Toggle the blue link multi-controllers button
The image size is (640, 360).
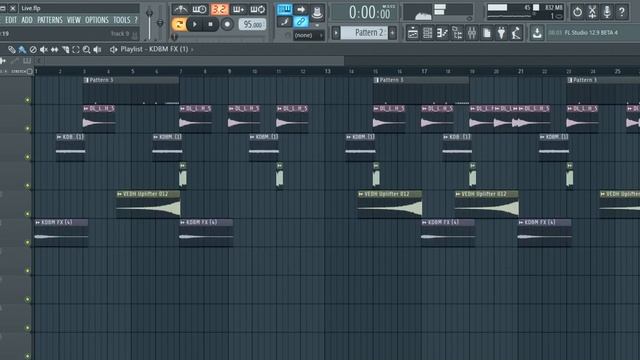[301, 22]
